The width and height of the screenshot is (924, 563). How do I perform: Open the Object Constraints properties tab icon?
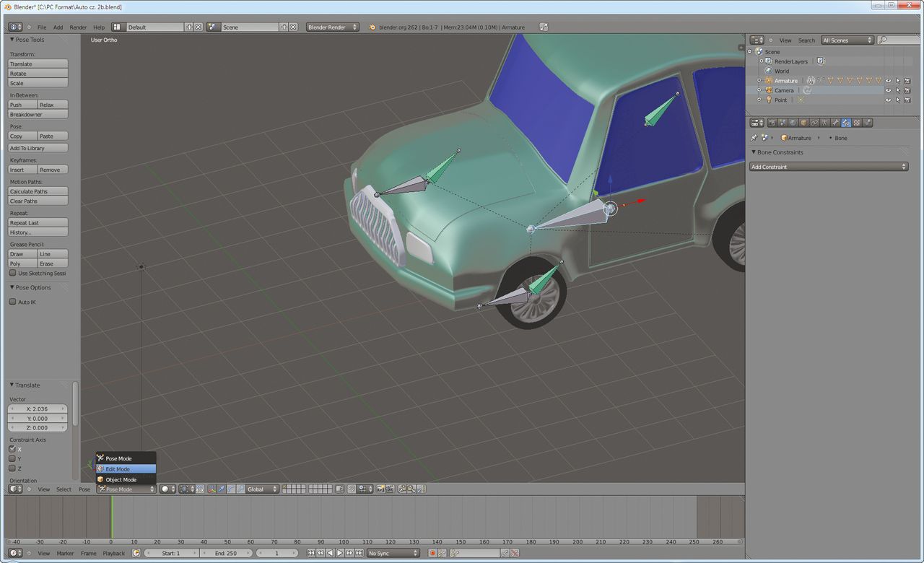coord(814,123)
